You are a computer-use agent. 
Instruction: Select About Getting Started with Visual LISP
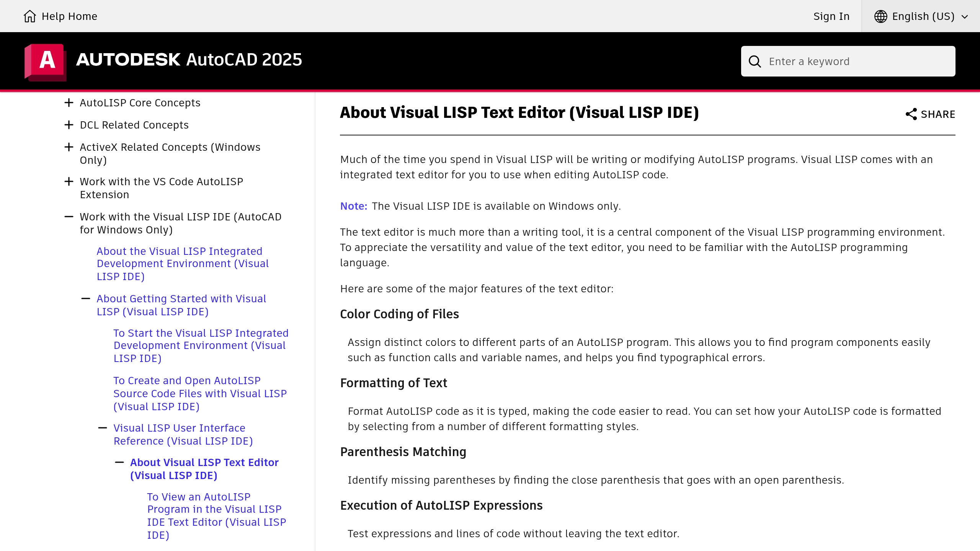[x=181, y=305]
